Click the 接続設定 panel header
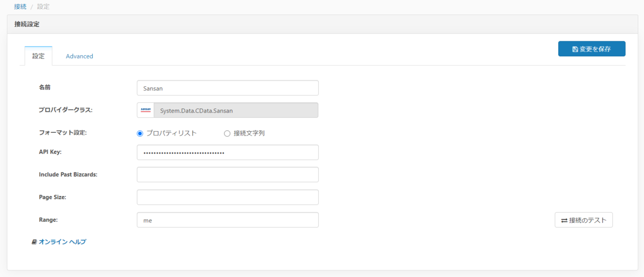Image resolution: width=644 pixels, height=277 pixels. tap(322, 24)
